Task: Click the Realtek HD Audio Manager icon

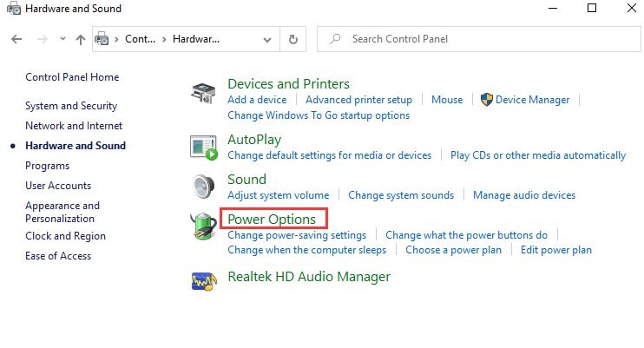Action: click(204, 281)
